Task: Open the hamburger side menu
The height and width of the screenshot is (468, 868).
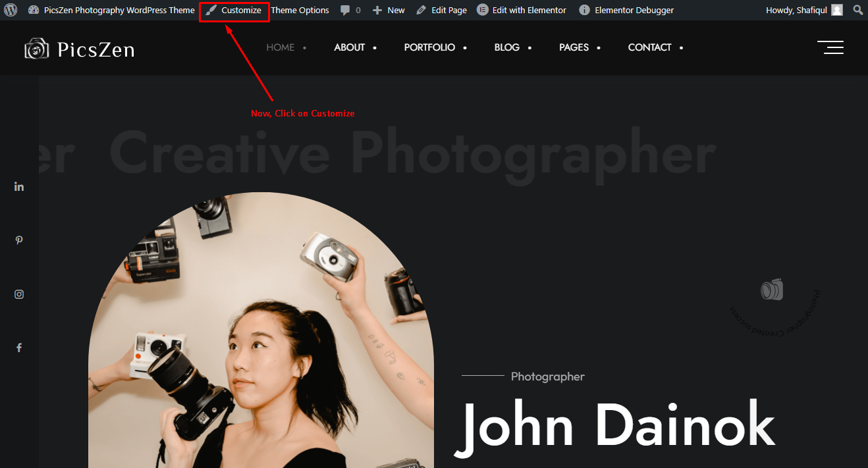Action: coord(830,47)
